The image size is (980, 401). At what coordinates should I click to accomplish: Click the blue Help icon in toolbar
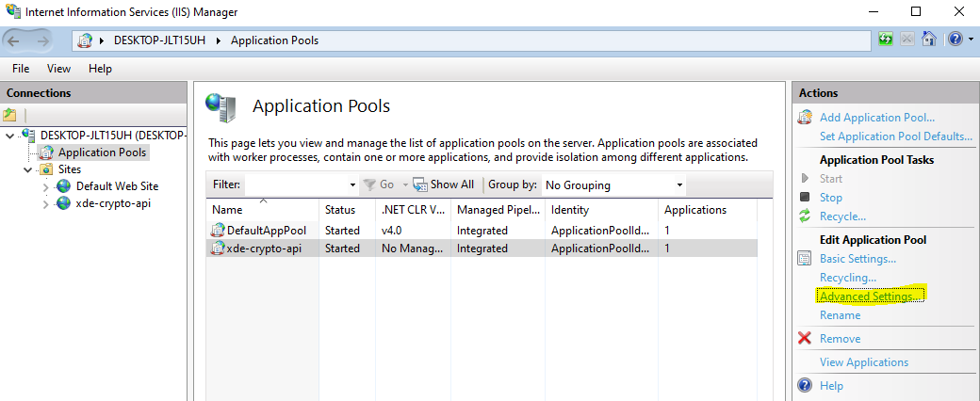955,40
